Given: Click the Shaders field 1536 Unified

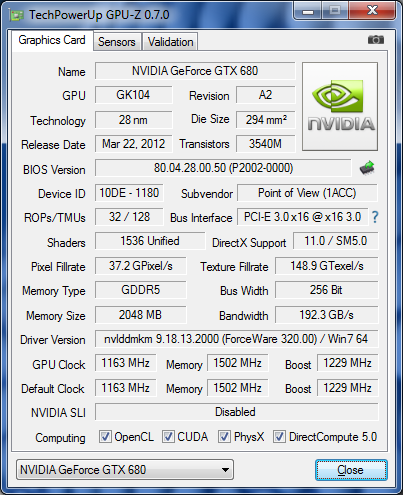Looking at the screenshot, I should pyautogui.click(x=150, y=241).
